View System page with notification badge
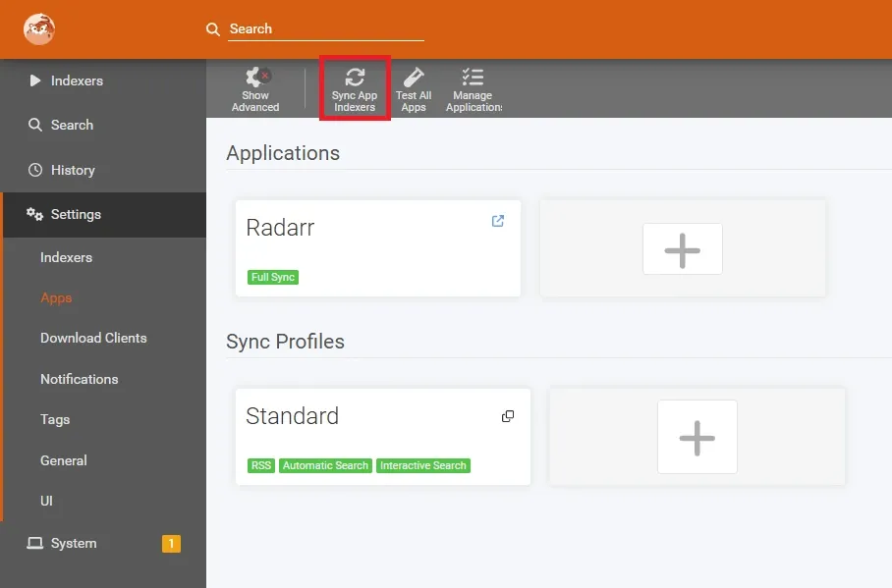The image size is (892, 588). pyautogui.click(x=72, y=543)
